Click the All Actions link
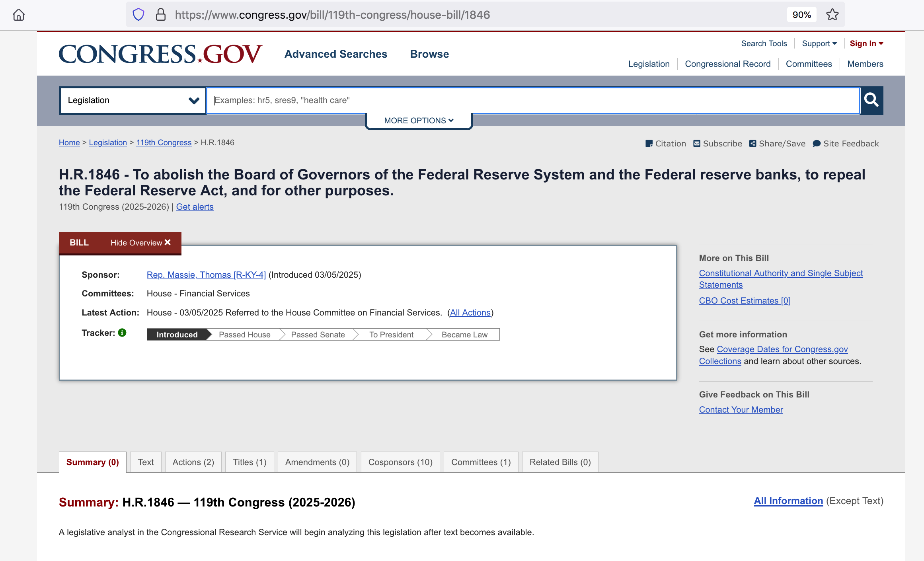This screenshot has width=924, height=561. tap(470, 313)
